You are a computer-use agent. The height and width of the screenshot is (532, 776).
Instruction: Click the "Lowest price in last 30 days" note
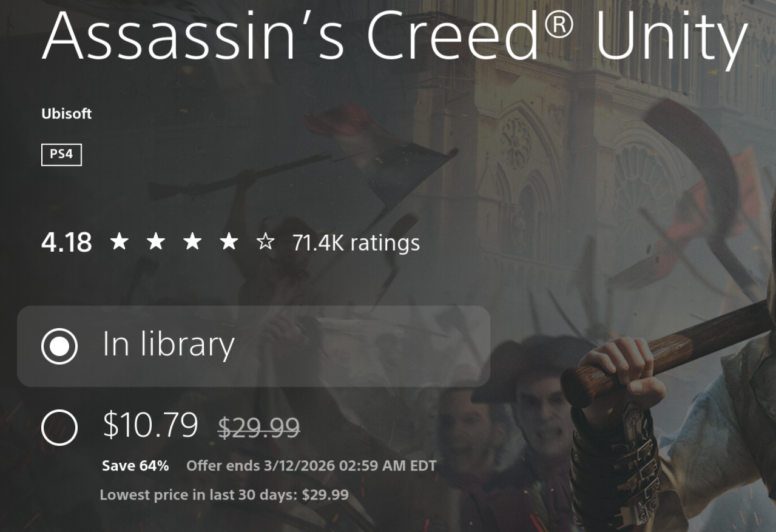[x=224, y=495]
